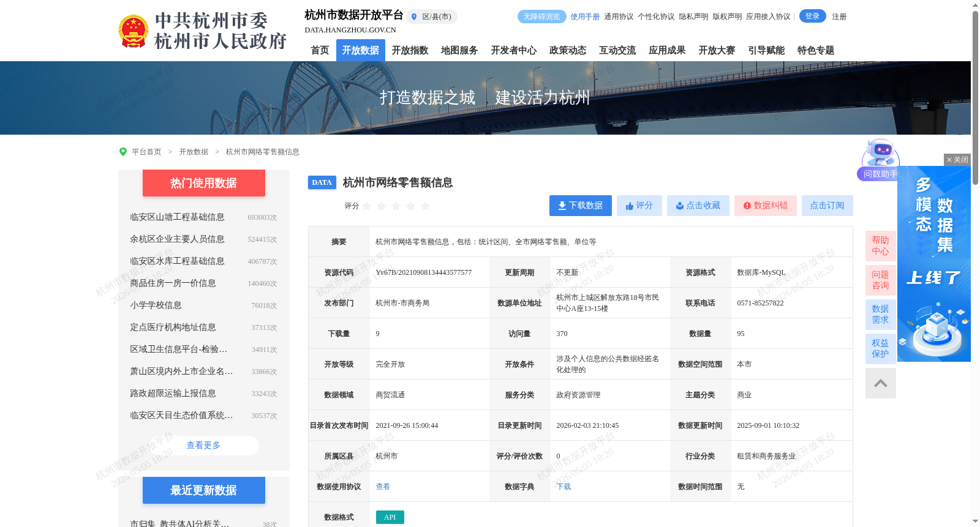Click 查看 for the data usage agreement
Image resolution: width=980 pixels, height=527 pixels.
(x=383, y=487)
